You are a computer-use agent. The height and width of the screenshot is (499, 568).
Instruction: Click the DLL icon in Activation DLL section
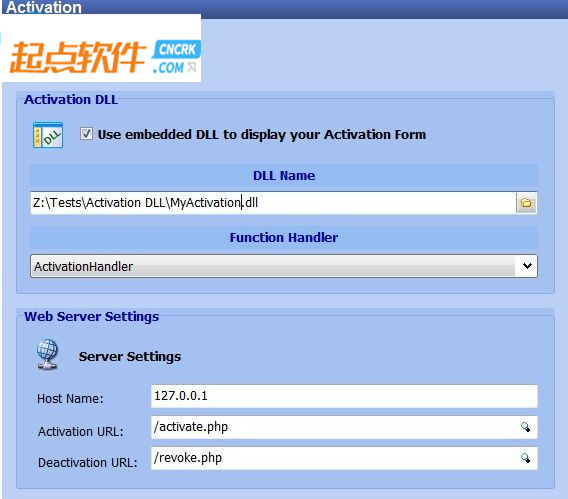click(x=48, y=135)
